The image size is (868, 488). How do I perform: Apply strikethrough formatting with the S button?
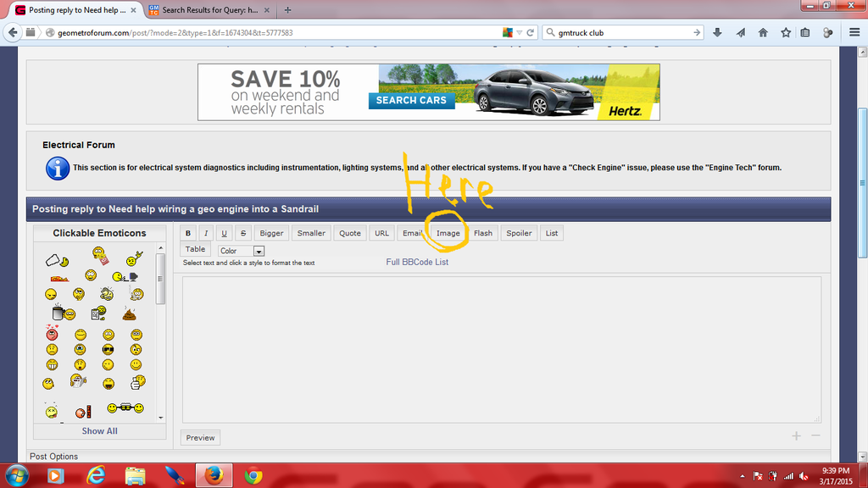[243, 233]
